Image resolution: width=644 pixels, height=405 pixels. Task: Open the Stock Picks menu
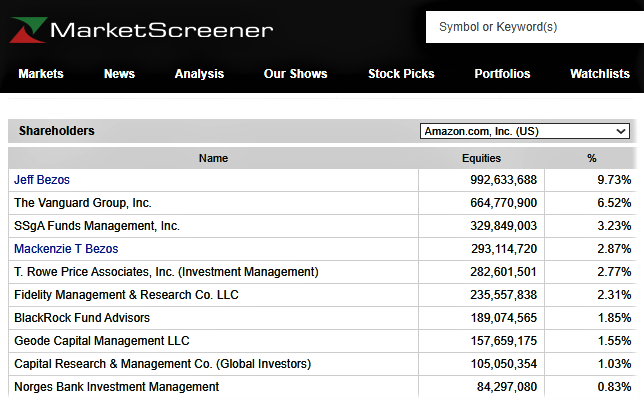tap(401, 74)
